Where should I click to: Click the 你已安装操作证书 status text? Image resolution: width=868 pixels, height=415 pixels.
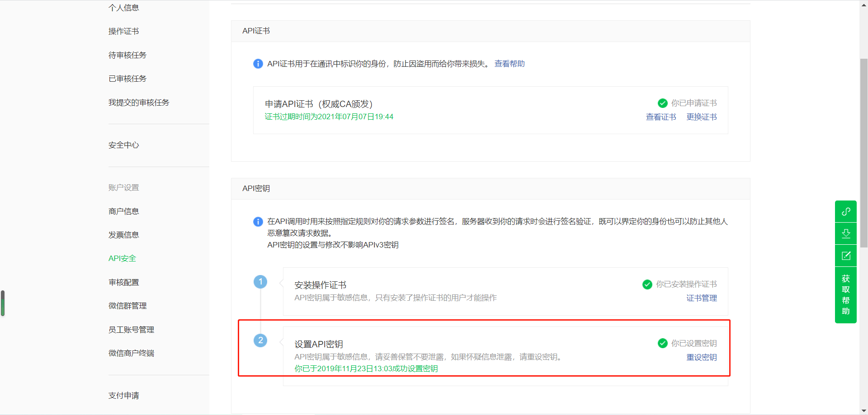pyautogui.click(x=686, y=284)
